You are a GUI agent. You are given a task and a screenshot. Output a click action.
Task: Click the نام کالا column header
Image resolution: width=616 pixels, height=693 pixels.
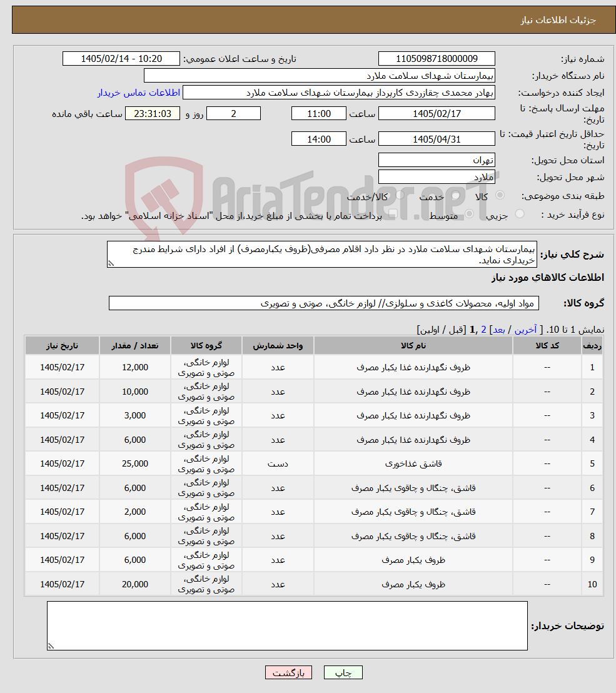click(x=413, y=346)
